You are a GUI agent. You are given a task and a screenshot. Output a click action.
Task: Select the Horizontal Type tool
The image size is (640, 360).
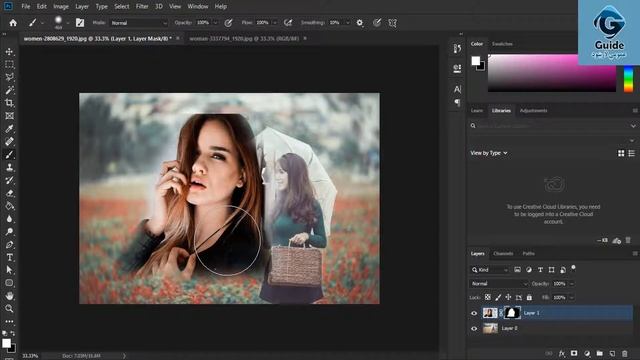tap(9, 258)
